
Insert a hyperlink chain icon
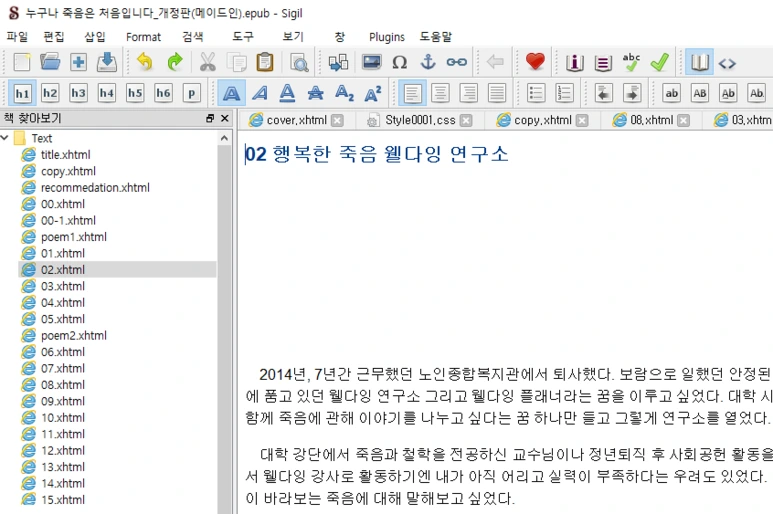457,62
